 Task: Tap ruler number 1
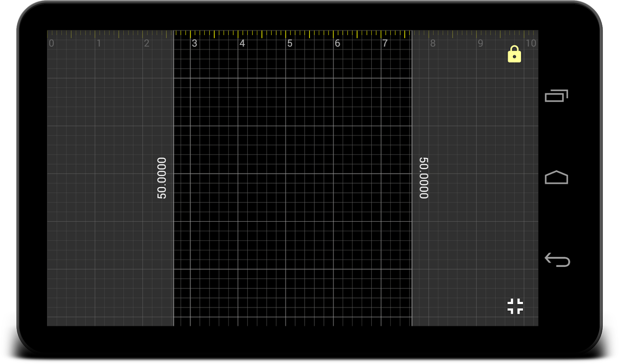[x=99, y=43]
